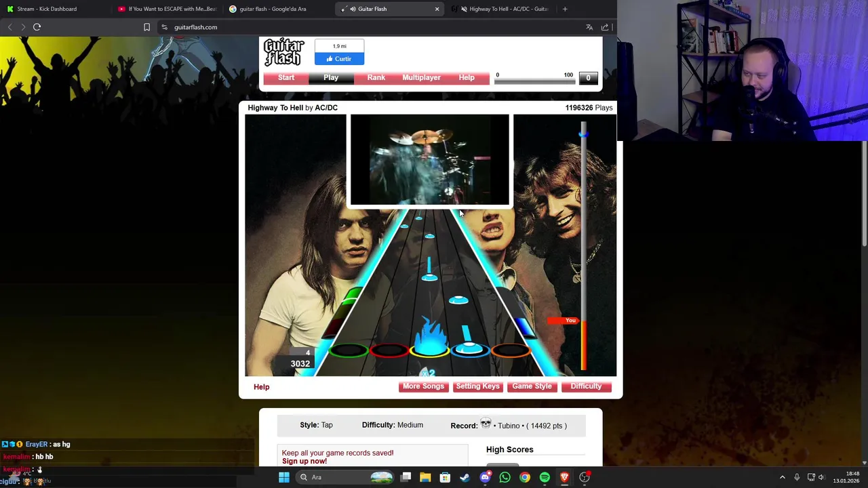Image resolution: width=868 pixels, height=488 pixels.
Task: Open File Explorer from taskbar
Action: 425,477
